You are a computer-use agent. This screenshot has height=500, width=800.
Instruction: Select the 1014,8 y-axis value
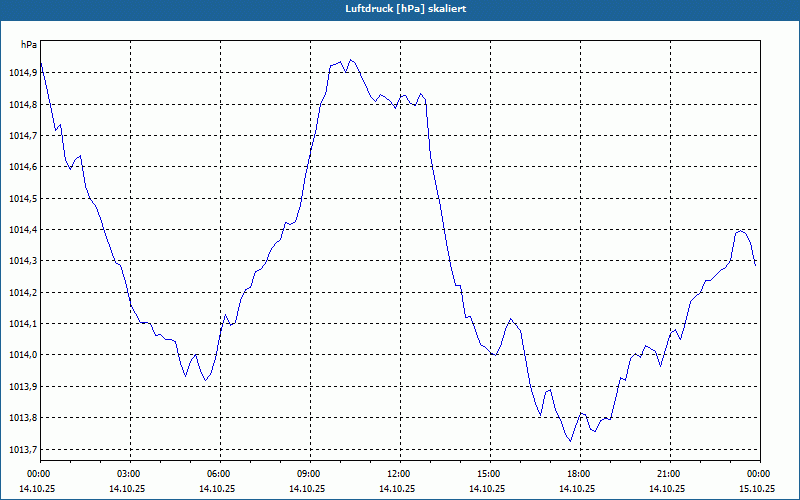pos(23,105)
